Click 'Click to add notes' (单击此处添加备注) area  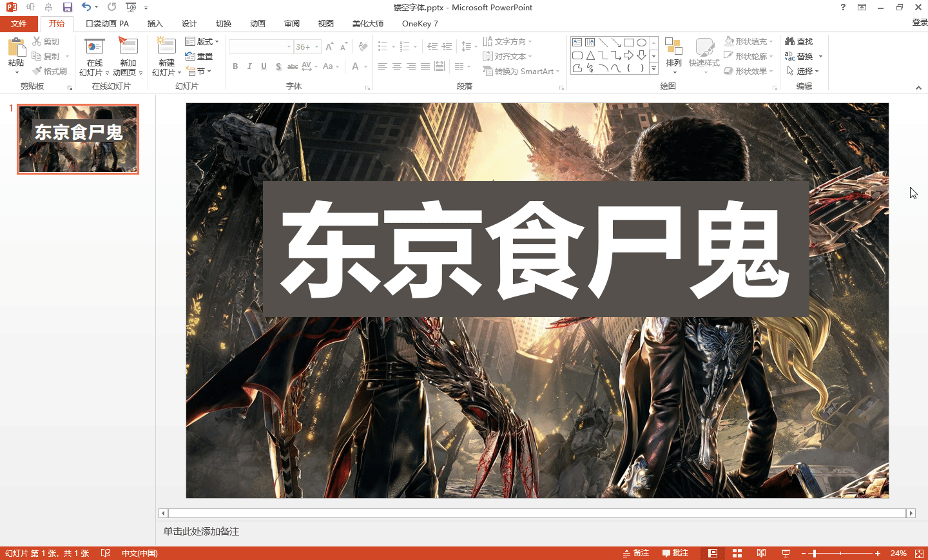point(201,532)
